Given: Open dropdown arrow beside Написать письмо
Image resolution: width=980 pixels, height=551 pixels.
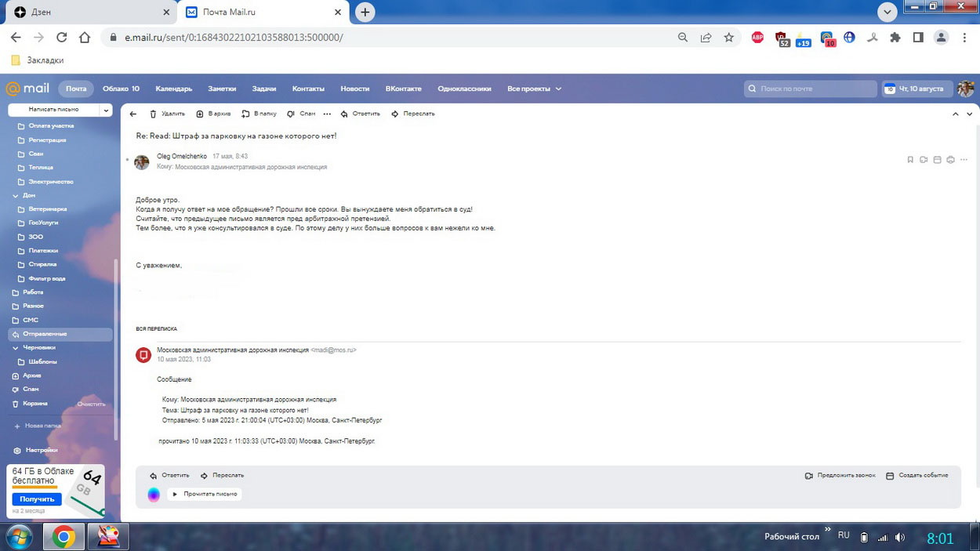Looking at the screenshot, I should click(x=106, y=110).
